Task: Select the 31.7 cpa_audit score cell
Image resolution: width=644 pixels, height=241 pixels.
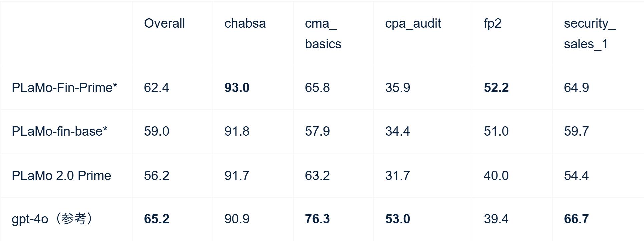Action: coord(397,176)
